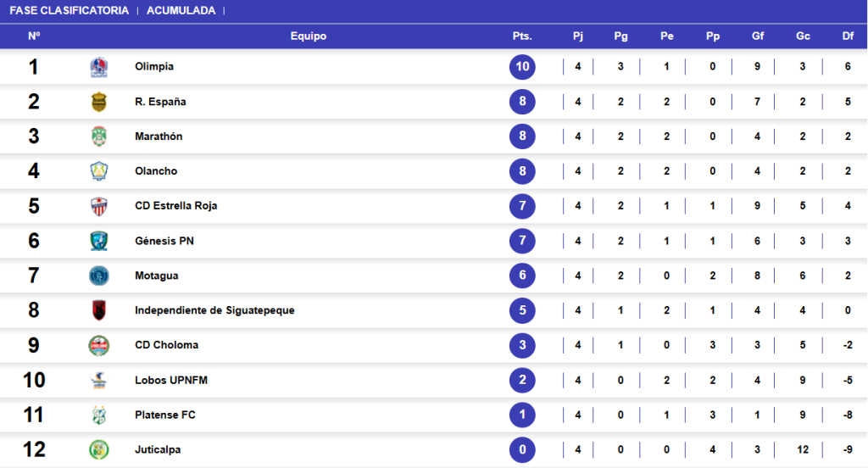Sort by the Pp column header
868x468 pixels.
pos(712,36)
